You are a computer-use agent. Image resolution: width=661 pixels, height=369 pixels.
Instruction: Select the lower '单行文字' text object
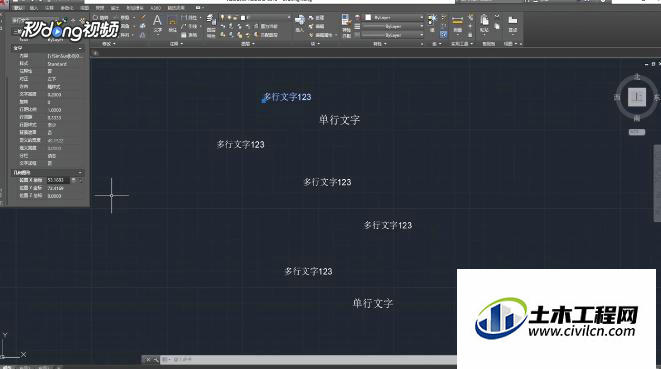[373, 303]
